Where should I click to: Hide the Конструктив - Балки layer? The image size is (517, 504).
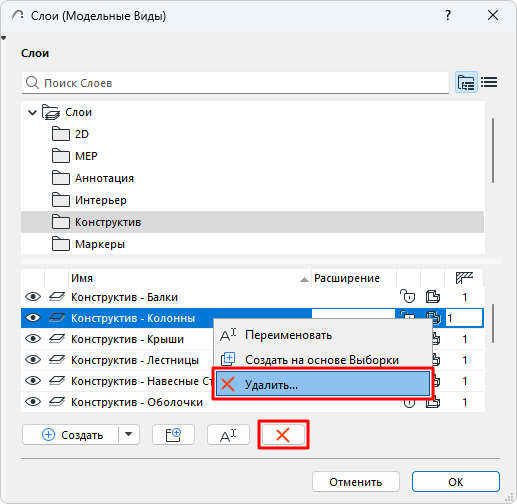pyautogui.click(x=33, y=297)
